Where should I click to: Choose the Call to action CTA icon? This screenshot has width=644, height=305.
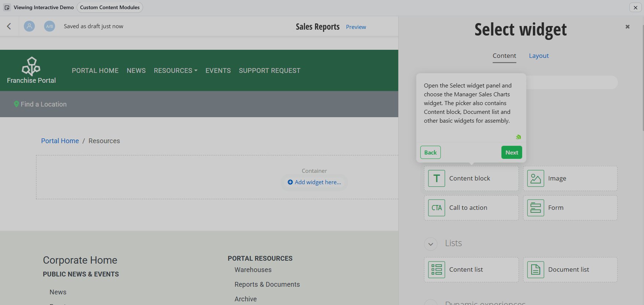pos(436,208)
